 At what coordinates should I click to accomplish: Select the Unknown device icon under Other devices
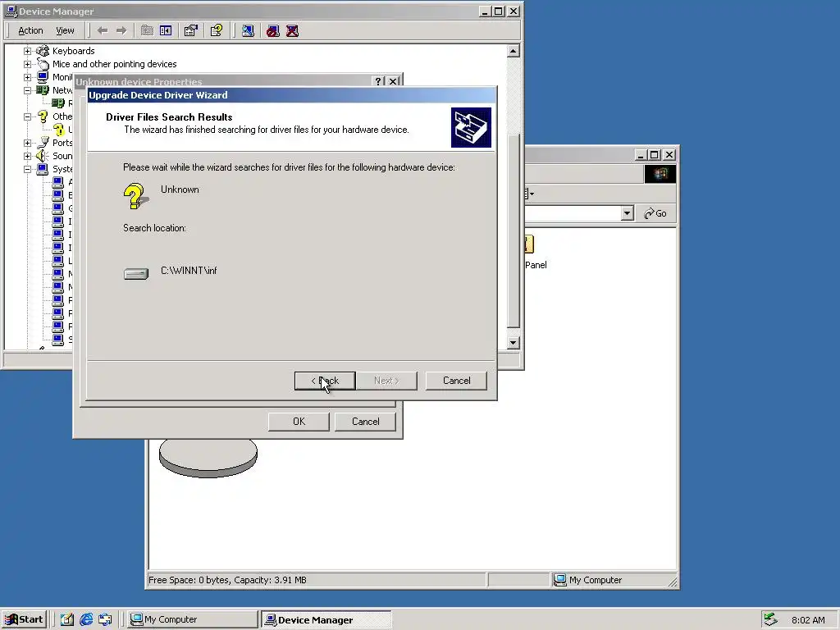click(x=58, y=129)
